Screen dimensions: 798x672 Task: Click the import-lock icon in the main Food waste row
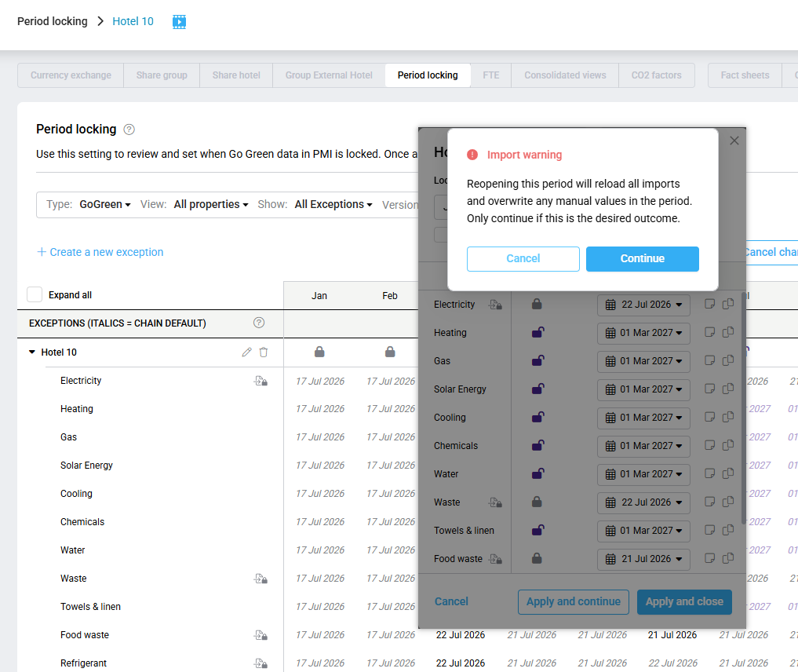[x=261, y=635]
